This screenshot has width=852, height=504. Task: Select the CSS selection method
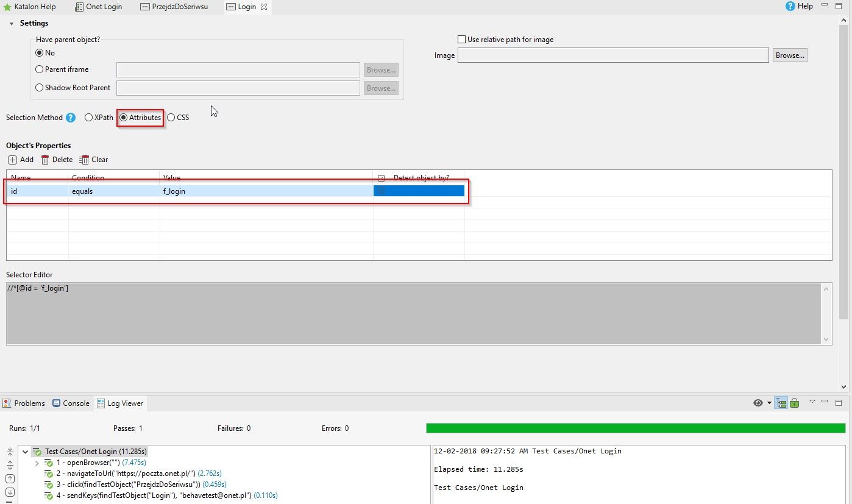click(x=171, y=118)
